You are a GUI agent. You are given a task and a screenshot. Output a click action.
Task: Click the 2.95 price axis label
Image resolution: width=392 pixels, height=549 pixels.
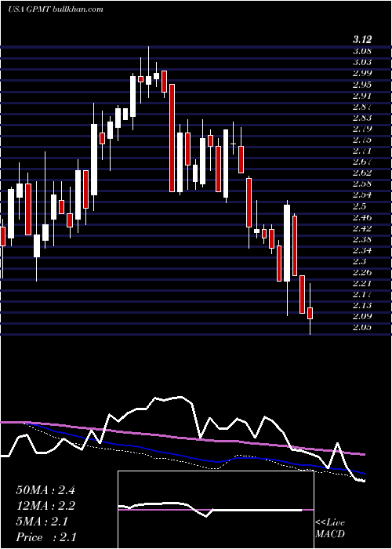tap(362, 85)
